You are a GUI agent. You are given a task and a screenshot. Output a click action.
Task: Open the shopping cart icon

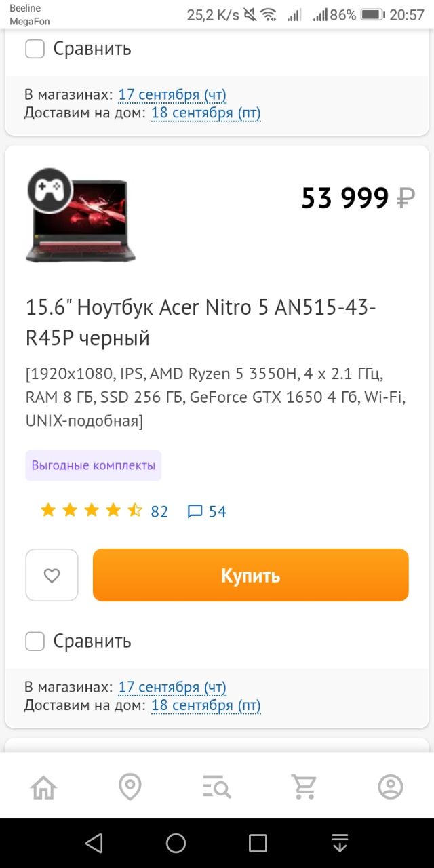pyautogui.click(x=304, y=787)
